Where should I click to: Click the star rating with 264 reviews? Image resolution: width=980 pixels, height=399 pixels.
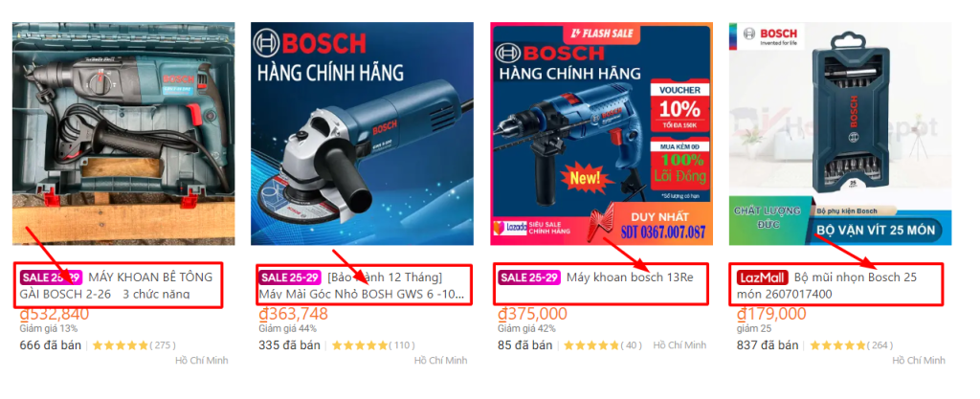pos(851,345)
